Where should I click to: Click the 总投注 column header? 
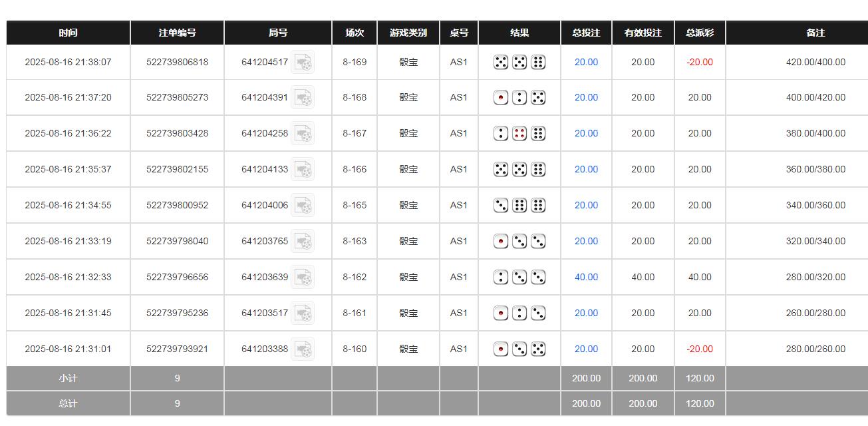586,33
